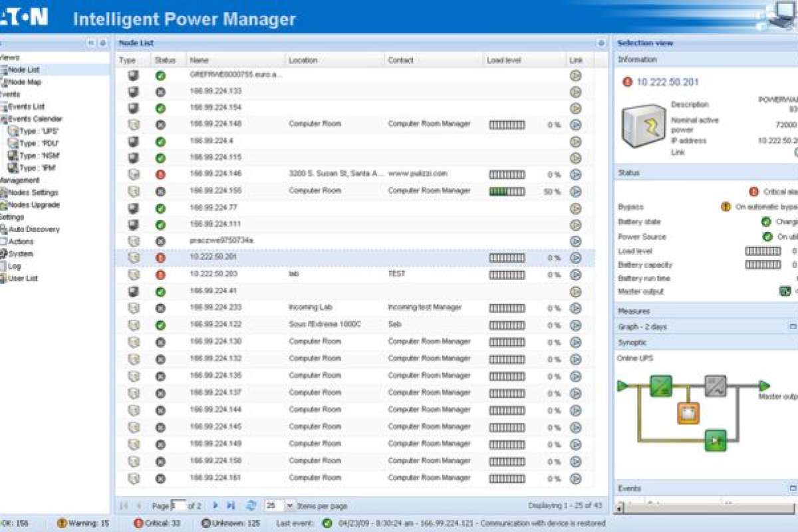Click the battery block in the synoptic diagram
This screenshot has height=532, width=798.
pos(688,413)
